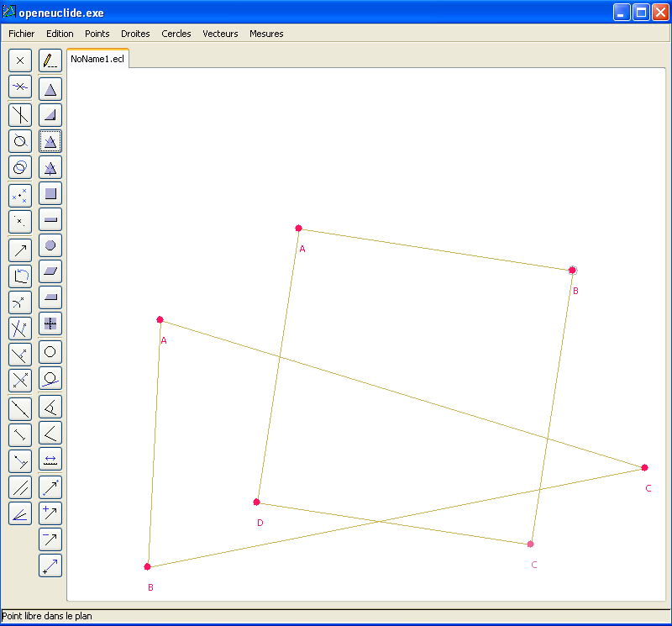Select the vector addition plus tool
The height and width of the screenshot is (626, 672).
(x=50, y=513)
